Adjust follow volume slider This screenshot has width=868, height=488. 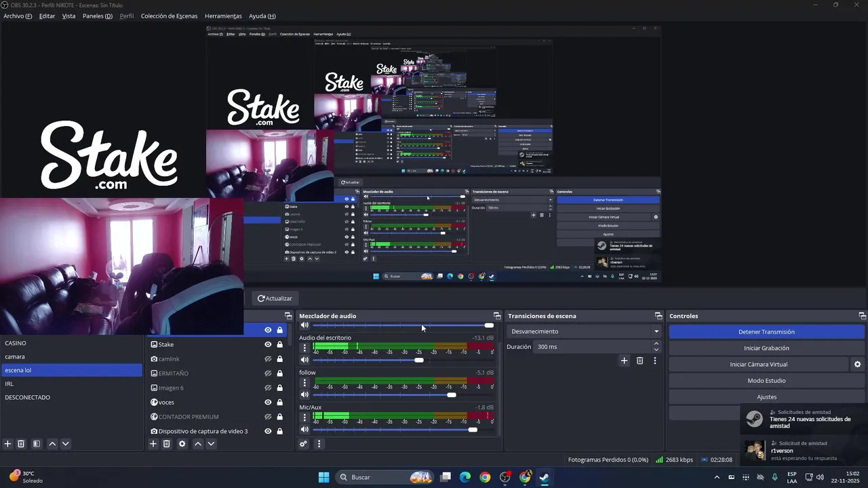click(452, 394)
